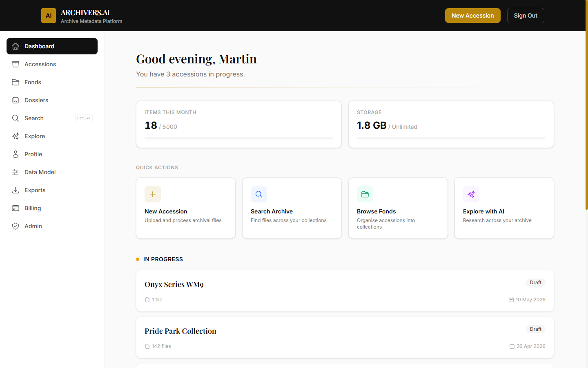Click the Dossiers book icon in sidebar

pos(16,100)
